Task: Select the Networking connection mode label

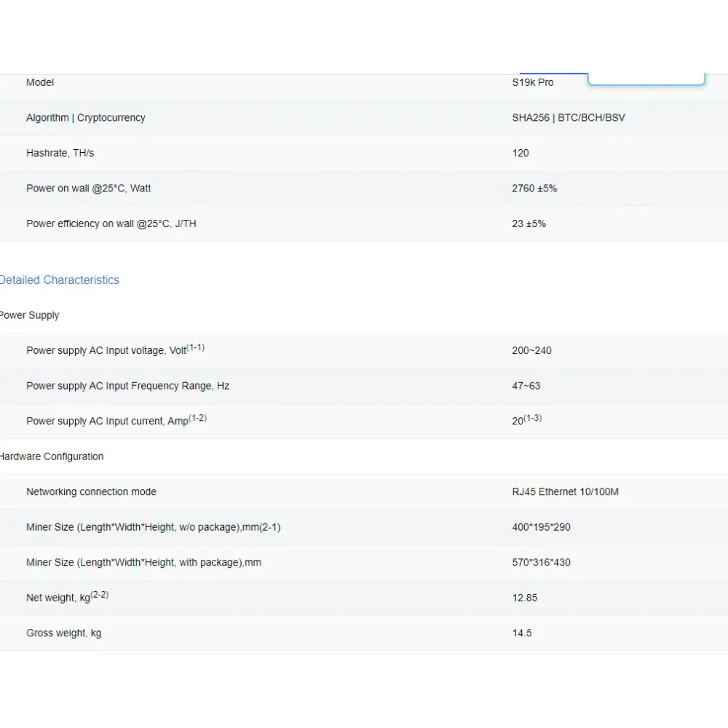Action: pyautogui.click(x=91, y=491)
